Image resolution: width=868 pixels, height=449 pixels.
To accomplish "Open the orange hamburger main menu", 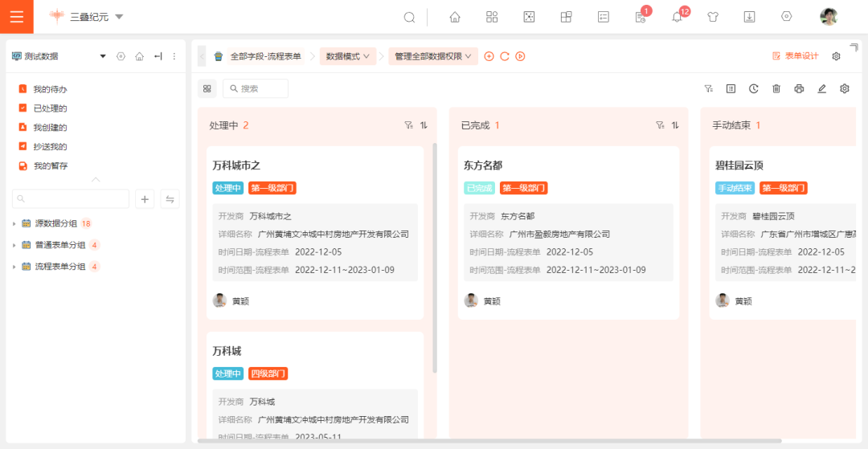I will point(17,17).
